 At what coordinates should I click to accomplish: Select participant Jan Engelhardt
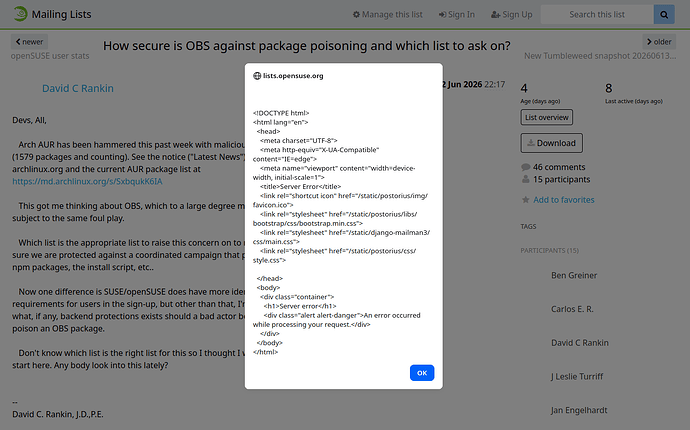579,410
